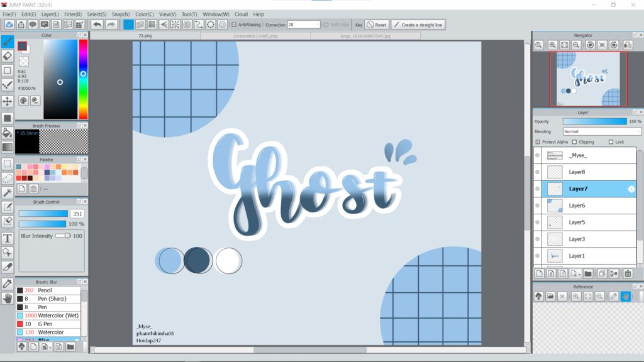644x362 pixels.
Task: Click the Navigator preview thumbnail
Action: click(588, 79)
